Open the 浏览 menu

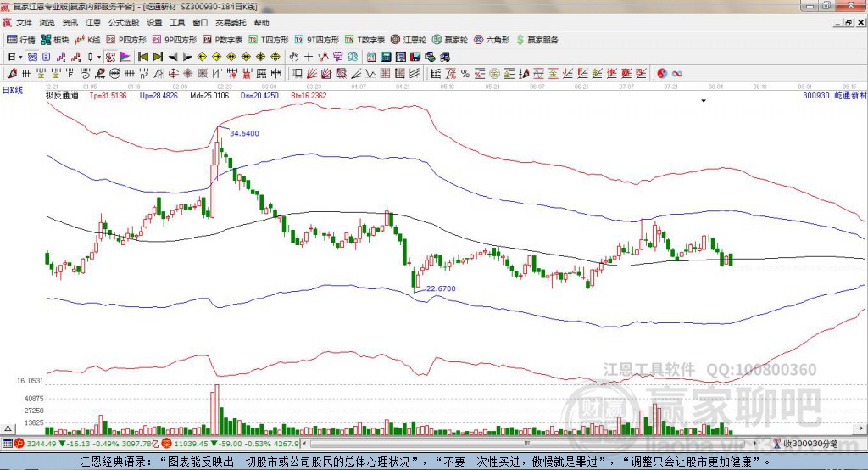[x=47, y=23]
